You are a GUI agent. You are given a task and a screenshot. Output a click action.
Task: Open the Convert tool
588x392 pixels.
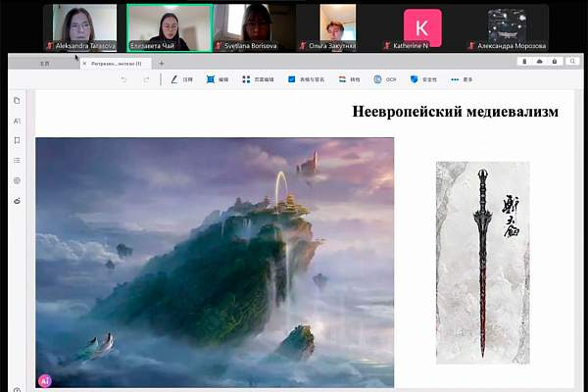[x=349, y=79]
